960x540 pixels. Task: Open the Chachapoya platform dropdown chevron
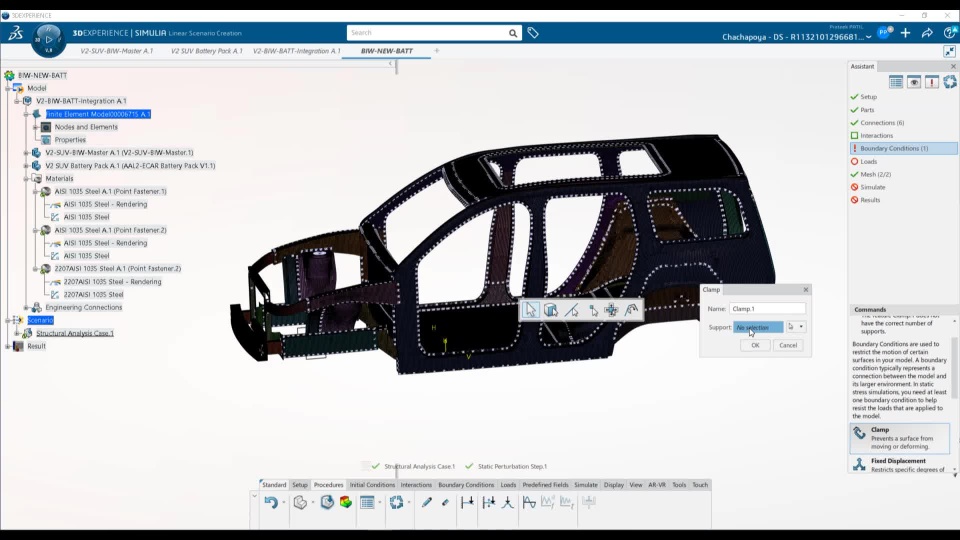tap(868, 37)
